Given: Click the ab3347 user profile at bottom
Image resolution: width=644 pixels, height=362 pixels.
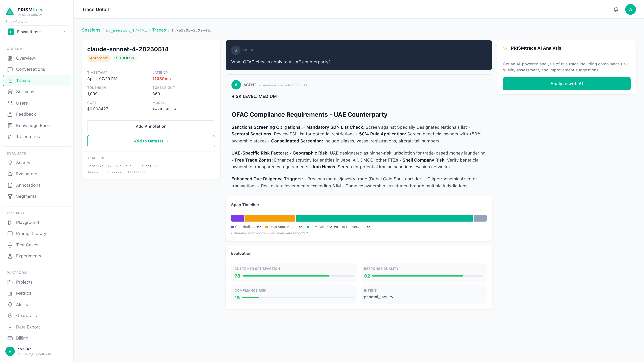Looking at the screenshot, I should (37, 351).
